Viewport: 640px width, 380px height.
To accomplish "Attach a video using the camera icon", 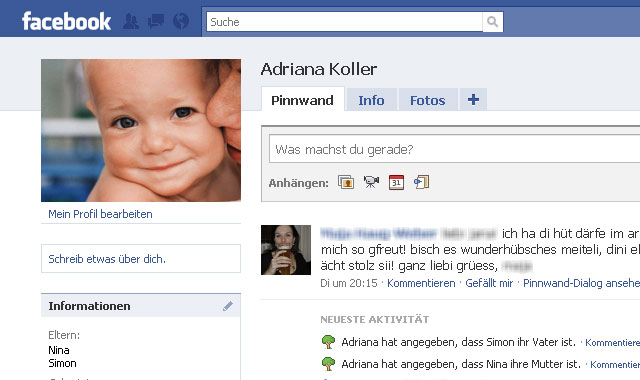I will [x=371, y=182].
